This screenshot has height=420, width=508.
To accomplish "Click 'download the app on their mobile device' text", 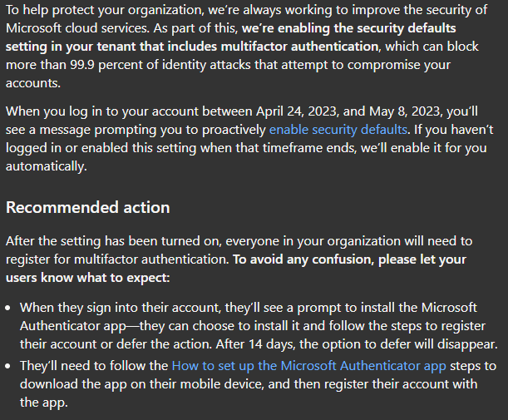I will coord(142,384).
